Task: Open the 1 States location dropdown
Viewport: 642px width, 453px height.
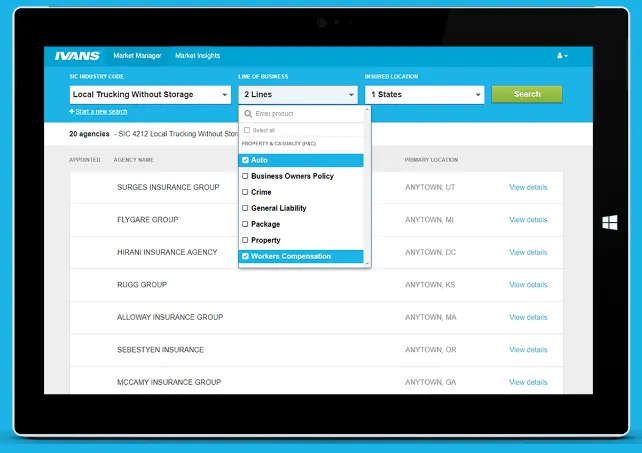Action: pos(425,95)
